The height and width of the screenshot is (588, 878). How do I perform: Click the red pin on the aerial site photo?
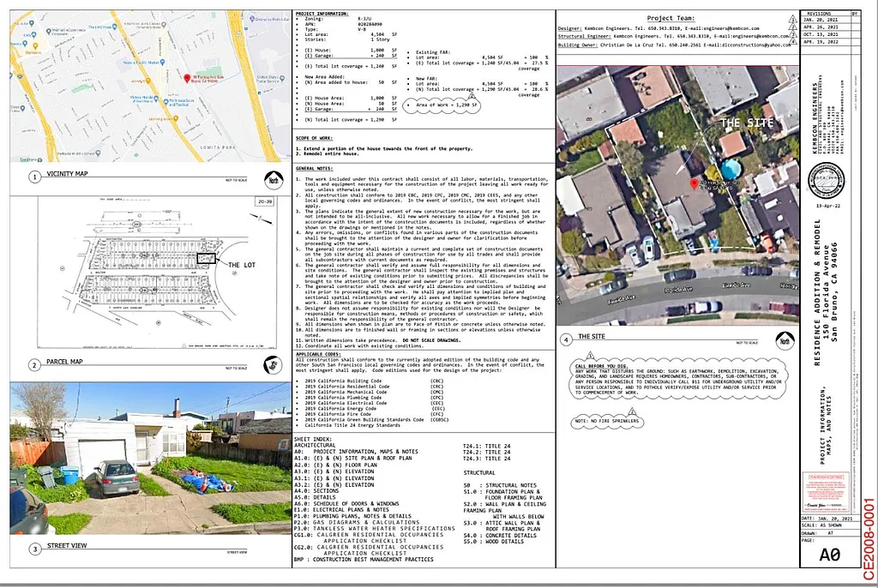pyautogui.click(x=695, y=183)
